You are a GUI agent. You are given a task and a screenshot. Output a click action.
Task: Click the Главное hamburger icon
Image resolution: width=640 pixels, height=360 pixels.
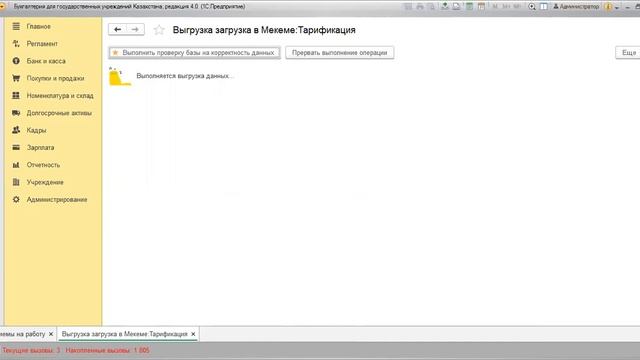pyautogui.click(x=16, y=27)
